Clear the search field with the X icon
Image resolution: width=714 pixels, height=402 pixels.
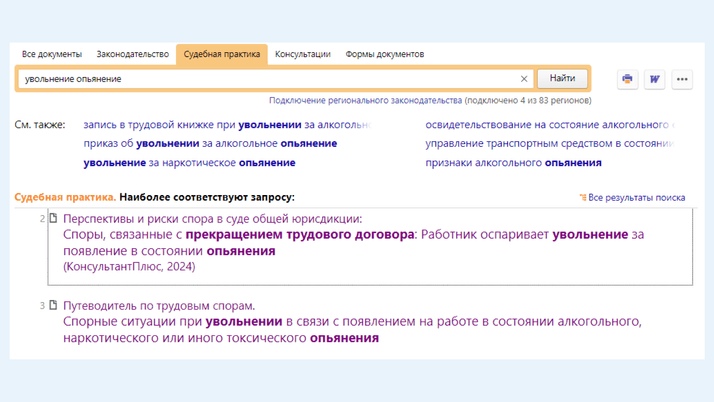[x=524, y=79]
